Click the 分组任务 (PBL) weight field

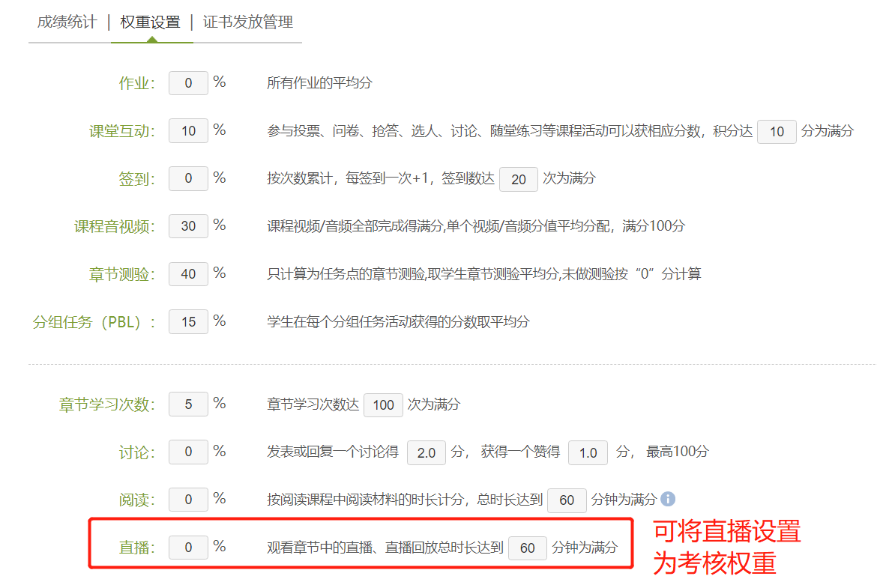[188, 322]
